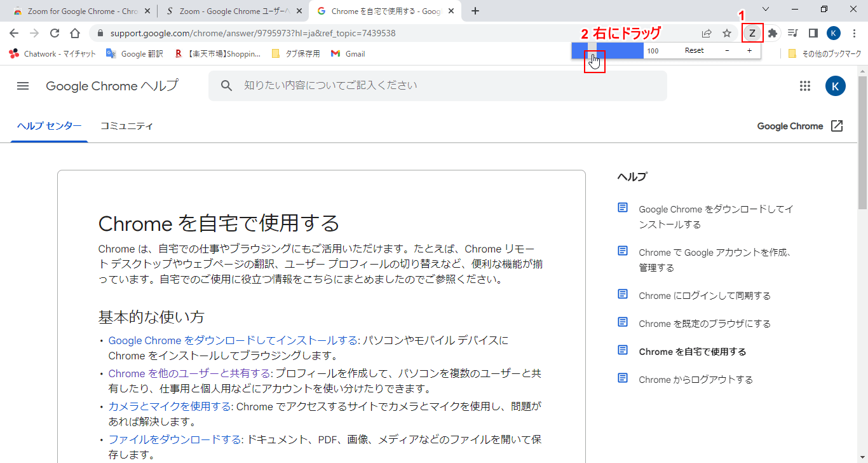This screenshot has height=463, width=868.
Task: Open the Google account K avatar on page
Action: pos(836,86)
